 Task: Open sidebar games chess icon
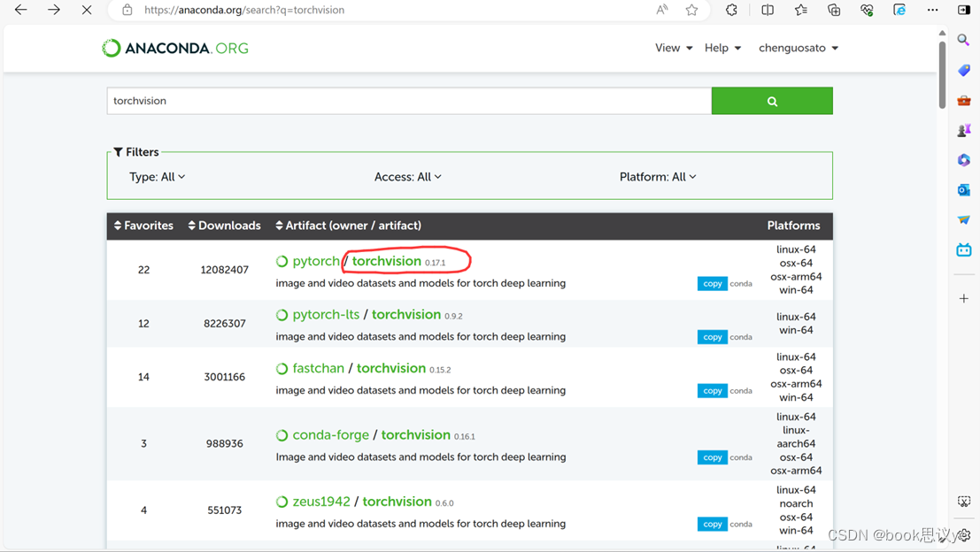964,130
